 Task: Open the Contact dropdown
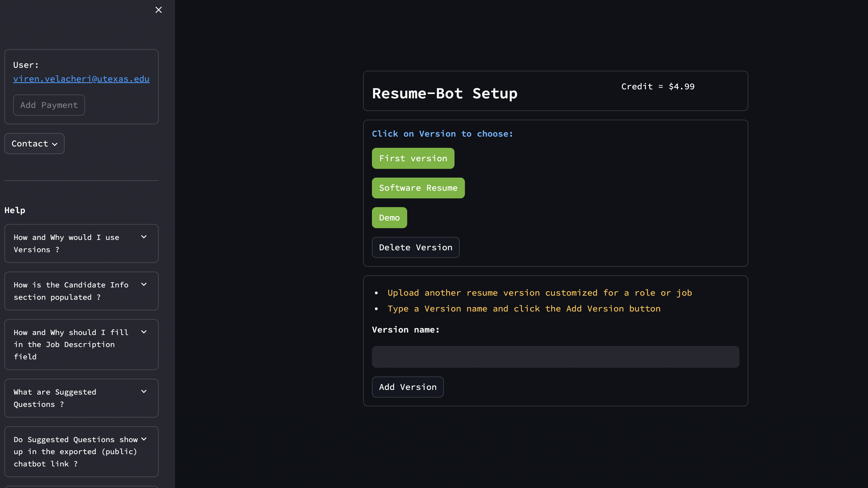(34, 144)
